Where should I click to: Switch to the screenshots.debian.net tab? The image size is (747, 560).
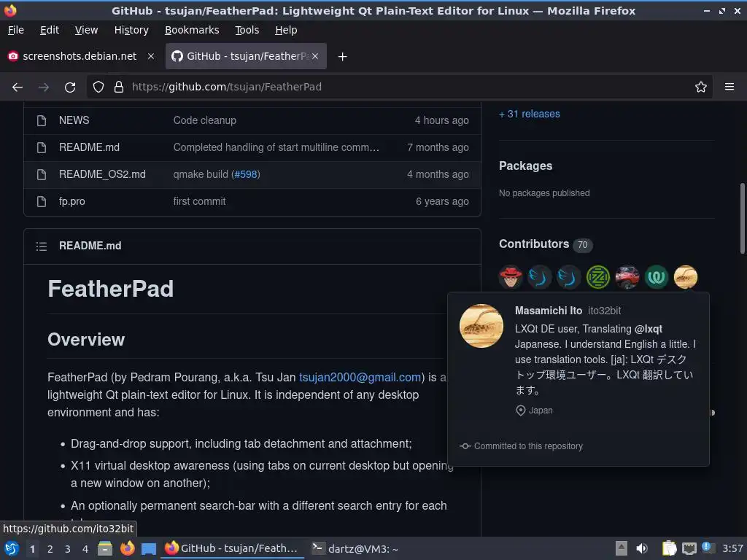[x=81, y=56]
